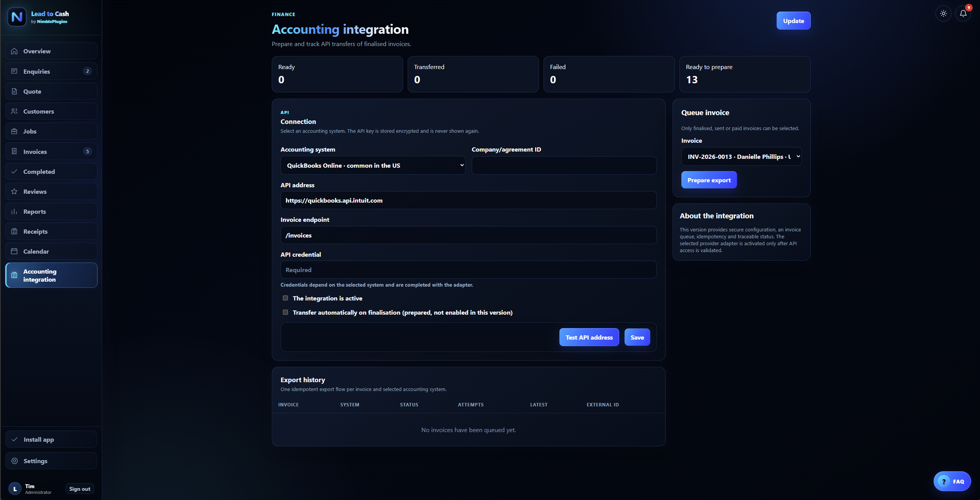Image resolution: width=980 pixels, height=500 pixels.
Task: Click into the API credential field
Action: 468,270
